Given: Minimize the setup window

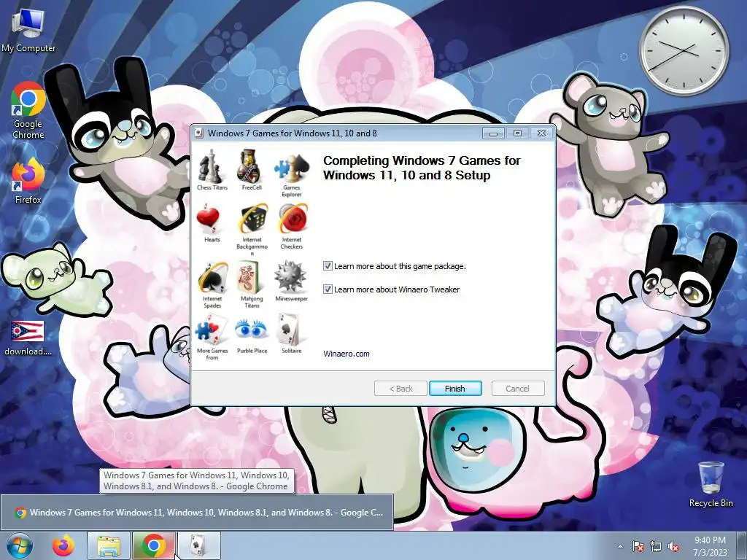Looking at the screenshot, I should [493, 134].
